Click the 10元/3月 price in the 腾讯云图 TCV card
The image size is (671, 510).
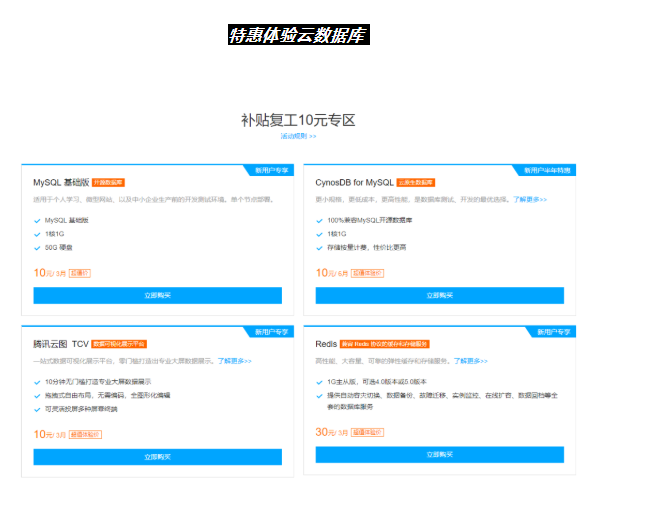pyautogui.click(x=50, y=435)
